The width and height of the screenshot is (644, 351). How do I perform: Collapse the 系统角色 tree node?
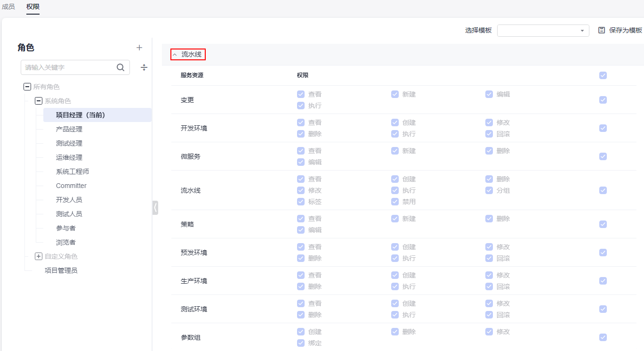[39, 101]
